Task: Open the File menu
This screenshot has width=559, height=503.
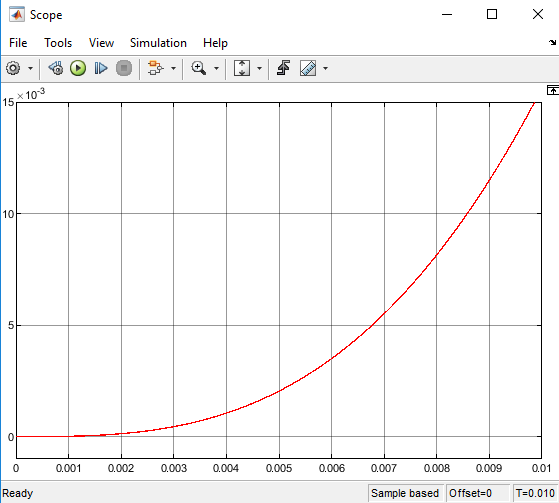Action: (x=18, y=43)
